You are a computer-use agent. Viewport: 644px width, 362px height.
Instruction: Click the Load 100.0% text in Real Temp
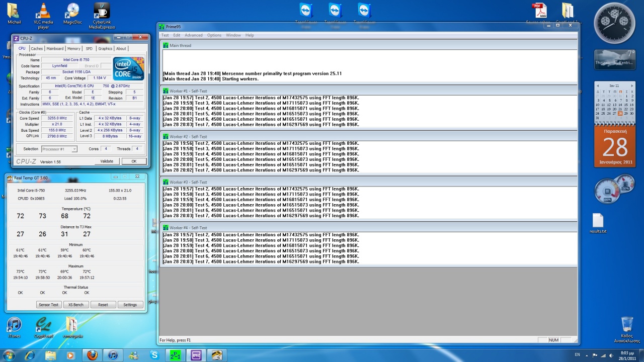76,198
